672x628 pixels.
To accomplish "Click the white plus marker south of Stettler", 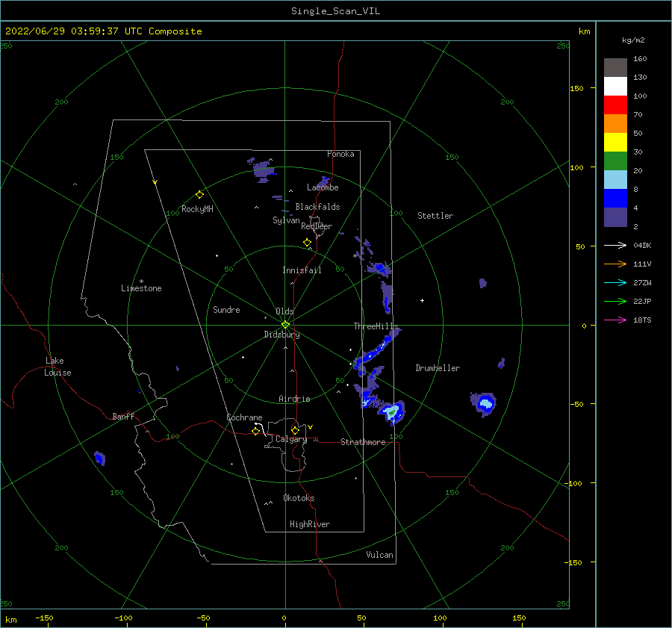I will point(422,300).
